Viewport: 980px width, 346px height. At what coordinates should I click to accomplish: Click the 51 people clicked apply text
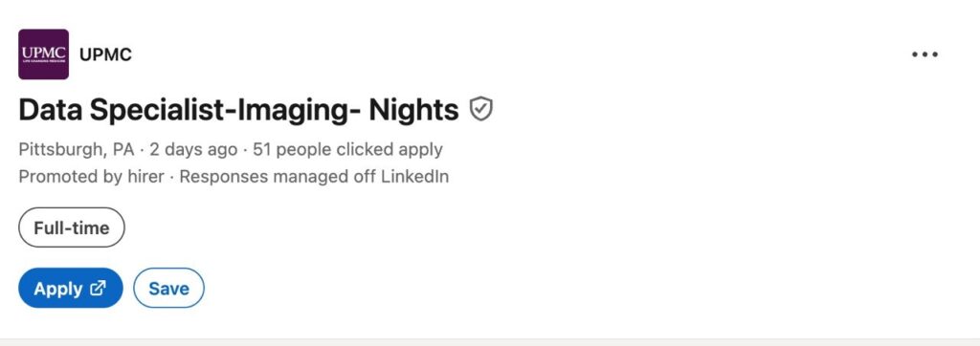point(347,150)
